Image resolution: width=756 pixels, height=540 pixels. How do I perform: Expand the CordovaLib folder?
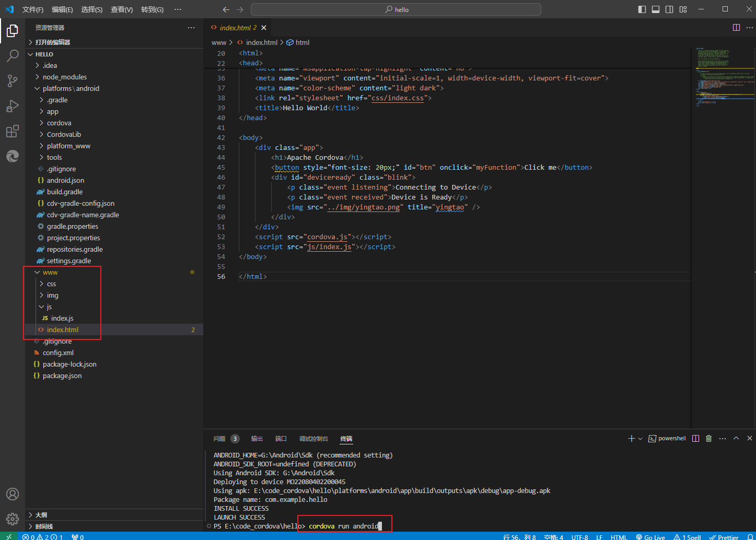pyautogui.click(x=114, y=134)
